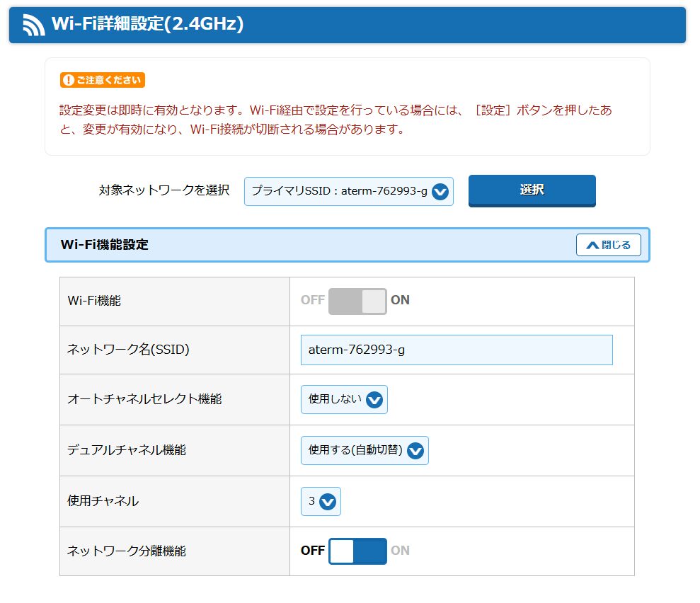The height and width of the screenshot is (603, 700).
Task: Click the Wi-Fi signal icon in header
Action: click(34, 25)
